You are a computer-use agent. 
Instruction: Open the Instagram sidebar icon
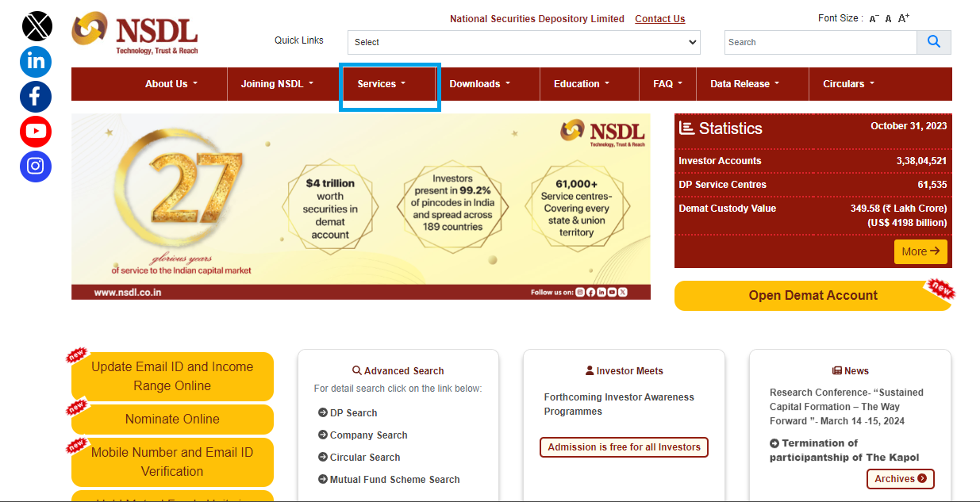click(36, 166)
